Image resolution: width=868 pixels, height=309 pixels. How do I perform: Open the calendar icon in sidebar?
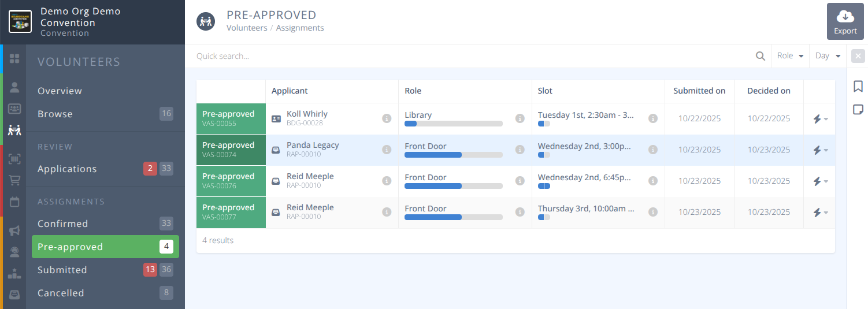click(14, 202)
